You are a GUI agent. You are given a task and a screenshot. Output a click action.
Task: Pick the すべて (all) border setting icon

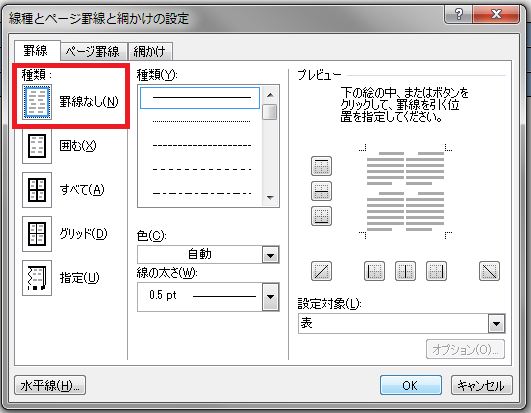pyautogui.click(x=37, y=190)
